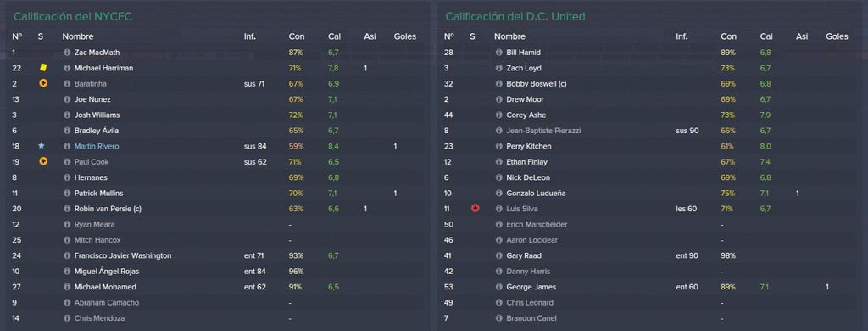This screenshot has height=331, width=868.
Task: Click info icon beside Bill Hamid
Action: tap(498, 53)
